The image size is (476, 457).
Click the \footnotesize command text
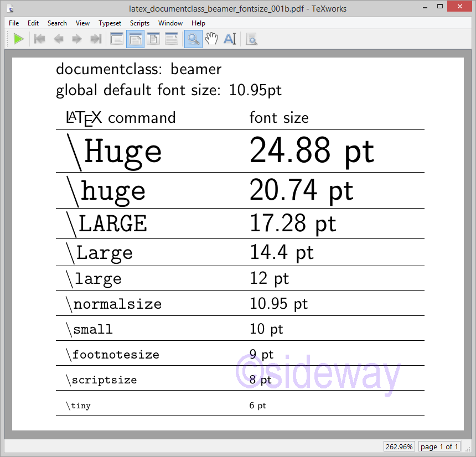(112, 355)
